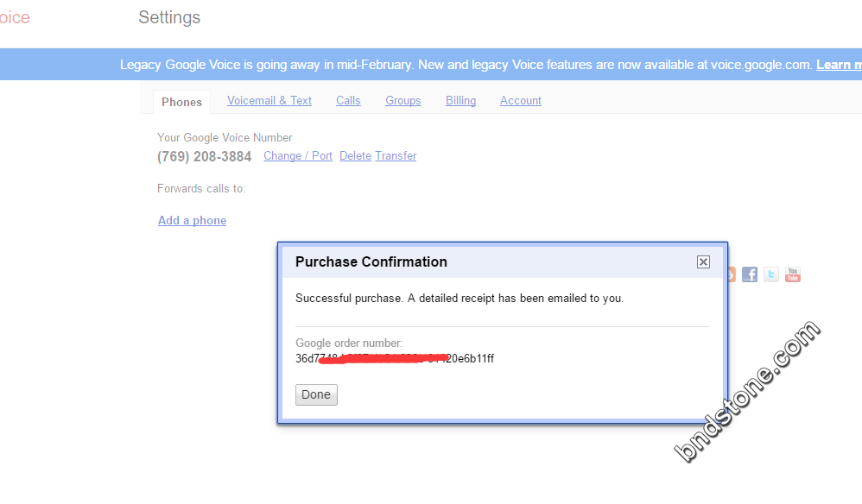
Task: Close the Purchase Confirmation dialog
Action: 703,261
